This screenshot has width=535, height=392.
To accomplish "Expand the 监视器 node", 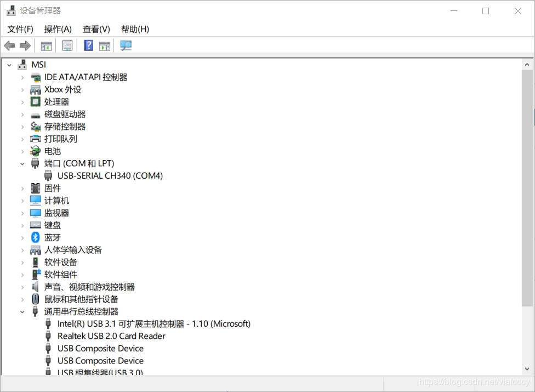I will click(22, 213).
